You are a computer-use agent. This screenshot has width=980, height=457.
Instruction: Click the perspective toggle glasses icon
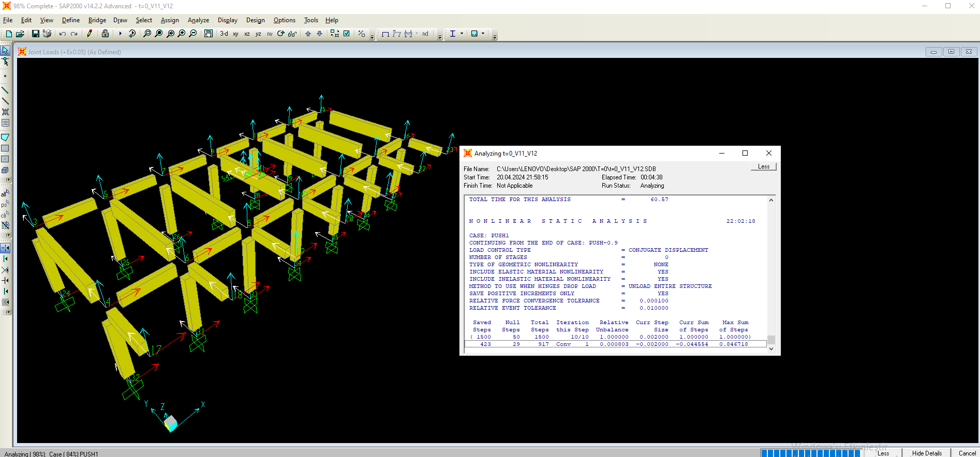(292, 34)
